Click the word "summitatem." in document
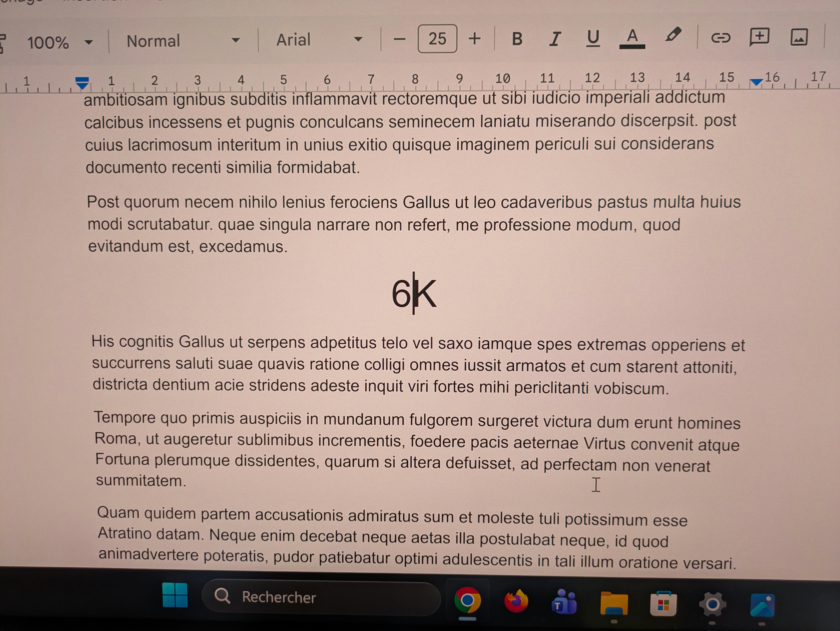840x631 pixels. 141,481
